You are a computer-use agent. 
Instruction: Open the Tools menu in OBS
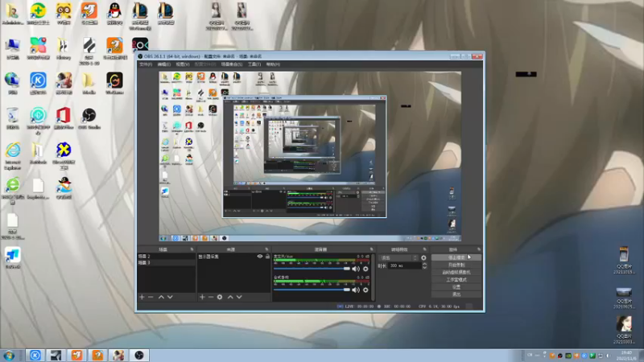pyautogui.click(x=254, y=64)
